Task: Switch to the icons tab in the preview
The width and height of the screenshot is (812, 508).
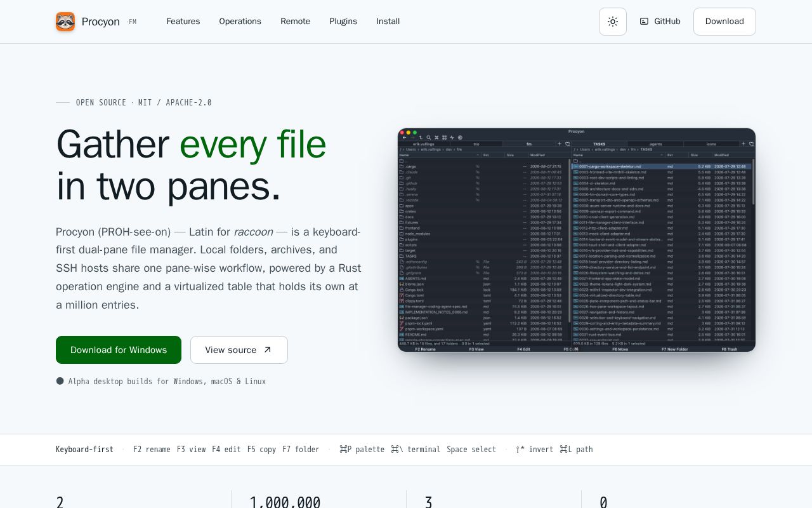Action: click(x=711, y=144)
